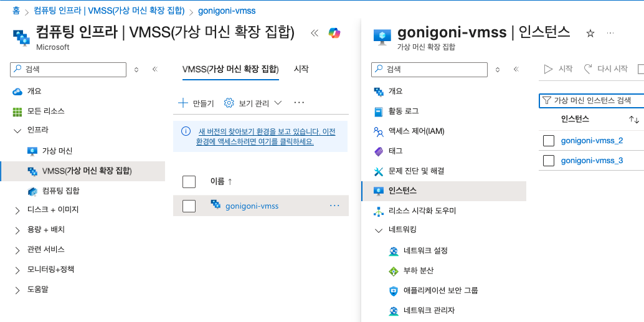Image resolution: width=644 pixels, height=322 pixels.
Task: Tick the gonigoni-vmss_3 instance checkbox
Action: point(549,161)
